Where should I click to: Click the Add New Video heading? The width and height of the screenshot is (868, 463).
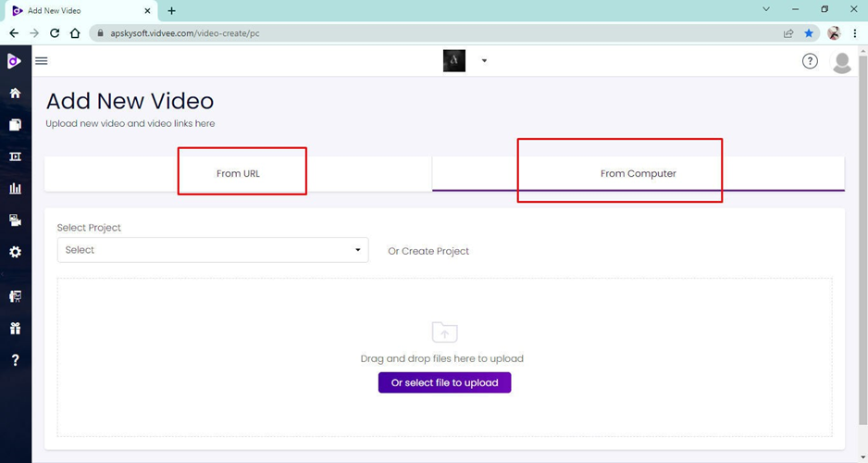(x=130, y=101)
